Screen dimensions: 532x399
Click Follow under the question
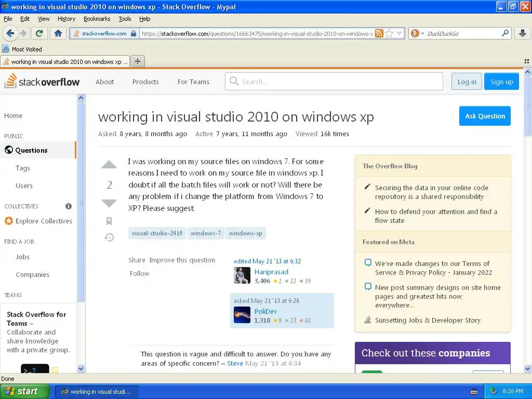point(139,273)
